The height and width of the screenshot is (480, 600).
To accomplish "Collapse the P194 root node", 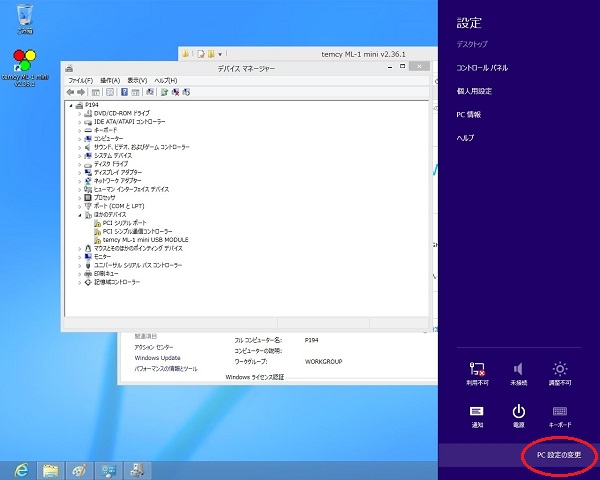I will [71, 105].
